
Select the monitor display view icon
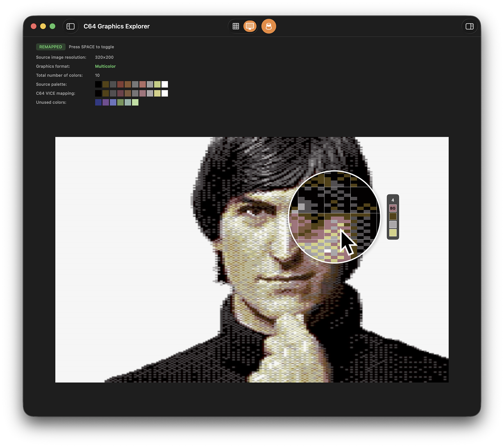(250, 26)
